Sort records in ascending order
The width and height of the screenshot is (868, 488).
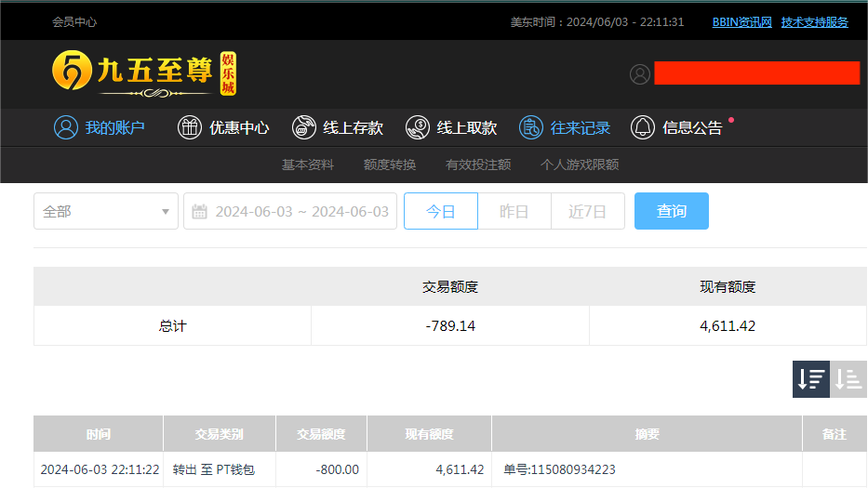coord(848,379)
